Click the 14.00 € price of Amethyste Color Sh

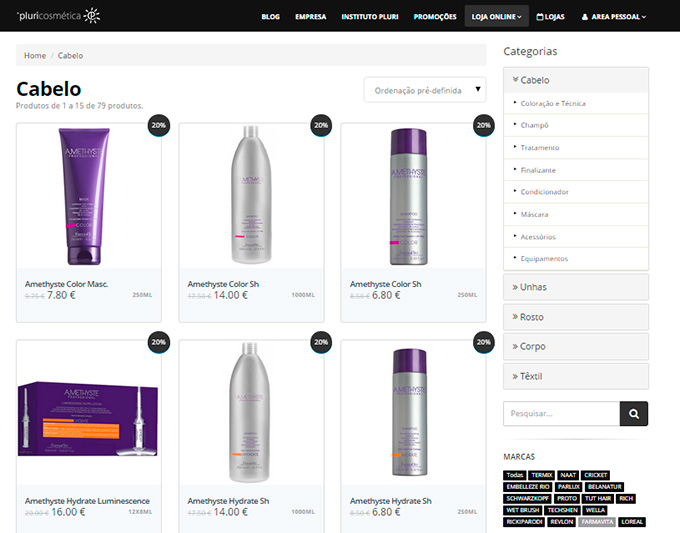231,295
